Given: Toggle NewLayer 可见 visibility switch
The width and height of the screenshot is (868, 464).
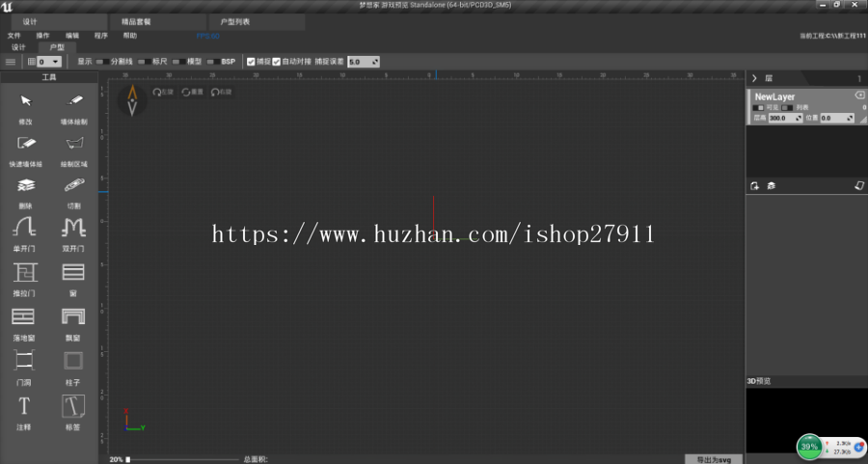Looking at the screenshot, I should tap(760, 107).
